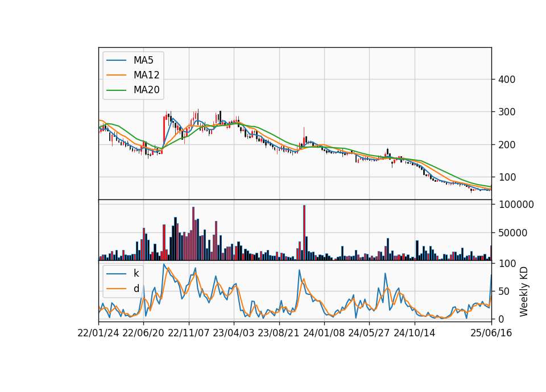Click the 100000 volume axis label
546x392 pixels.
click(x=516, y=205)
